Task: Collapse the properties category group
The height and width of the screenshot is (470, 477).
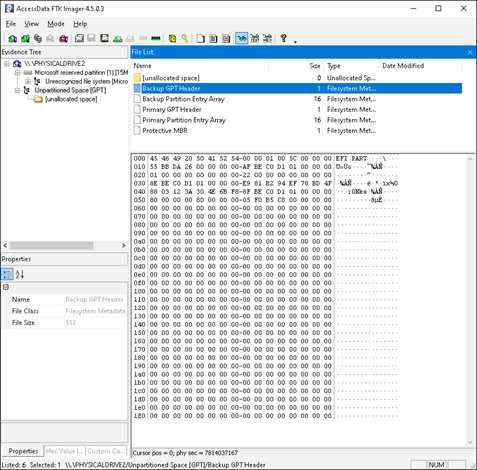Action: 6,287
